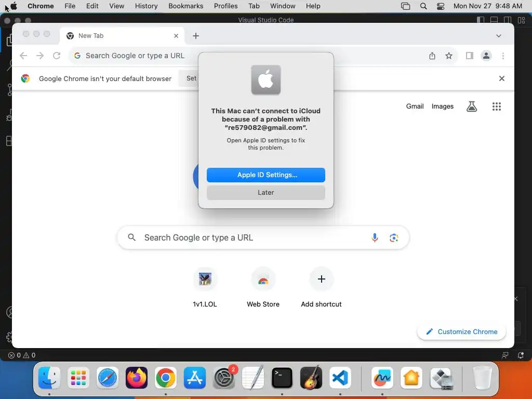This screenshot has width=532, height=399.
Task: Open the 1v1.LOL shortcut
Action: (205, 288)
